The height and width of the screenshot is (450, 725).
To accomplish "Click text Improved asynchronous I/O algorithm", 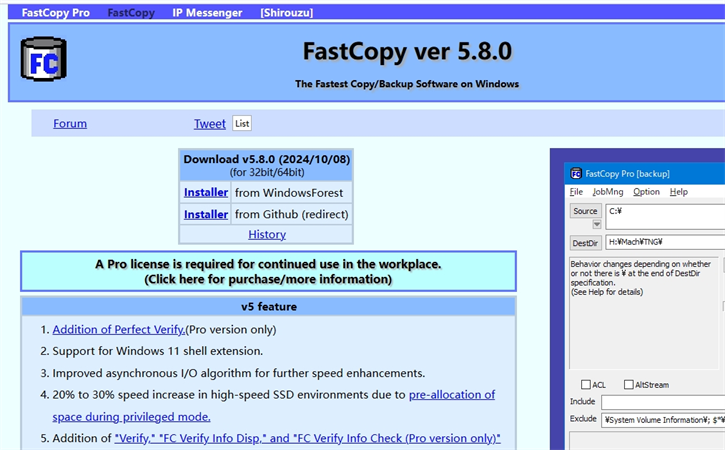I will (x=239, y=373).
